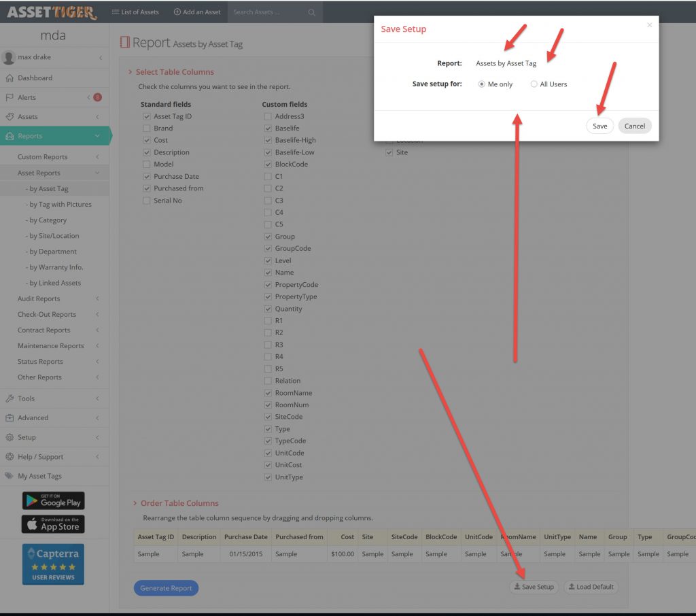Click the Setup gear icon

point(10,437)
